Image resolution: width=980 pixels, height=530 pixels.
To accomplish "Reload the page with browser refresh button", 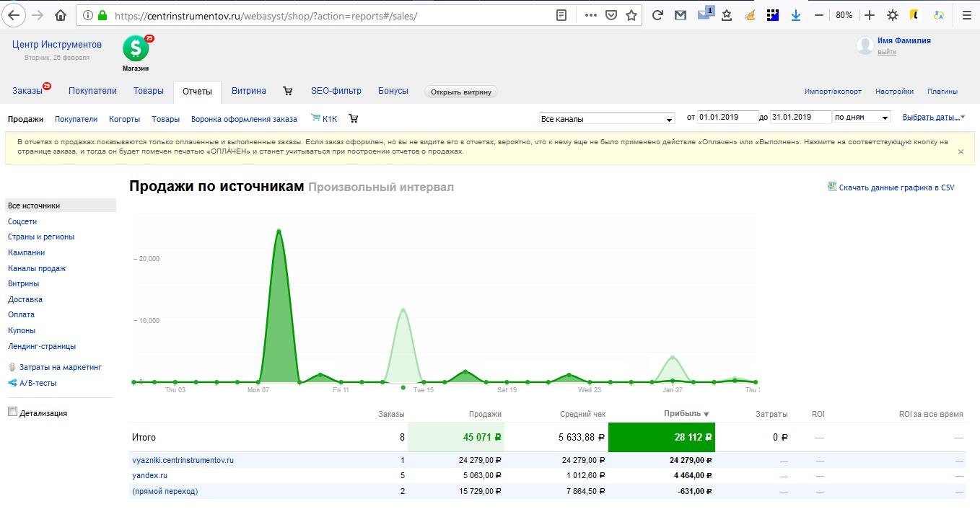I will tap(657, 15).
